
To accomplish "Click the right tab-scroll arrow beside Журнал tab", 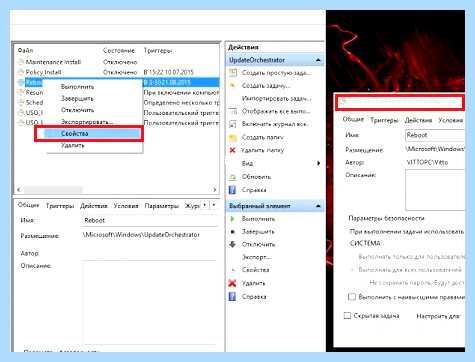I will (214, 205).
